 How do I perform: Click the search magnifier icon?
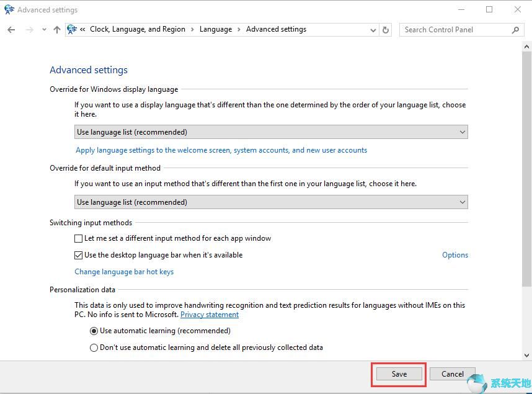515,29
